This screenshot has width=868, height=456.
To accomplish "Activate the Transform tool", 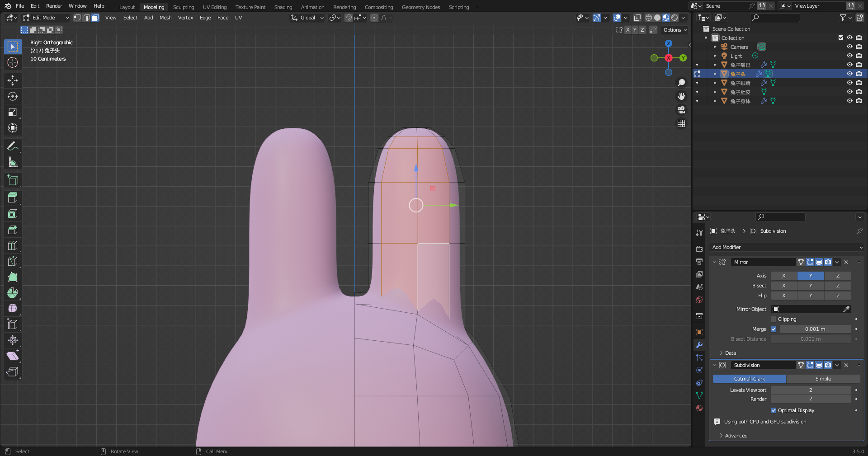I will [x=13, y=128].
